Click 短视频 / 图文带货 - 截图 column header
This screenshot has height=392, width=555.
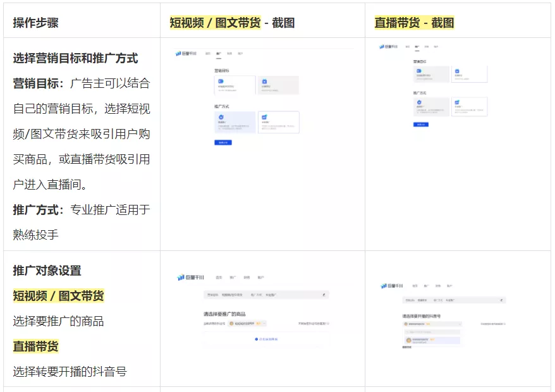232,23
